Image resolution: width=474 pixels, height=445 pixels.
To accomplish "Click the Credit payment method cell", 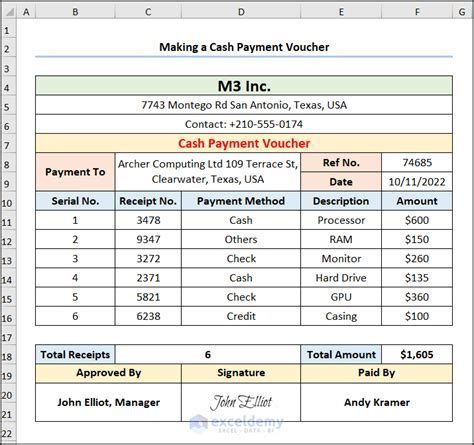I will pyautogui.click(x=241, y=316).
